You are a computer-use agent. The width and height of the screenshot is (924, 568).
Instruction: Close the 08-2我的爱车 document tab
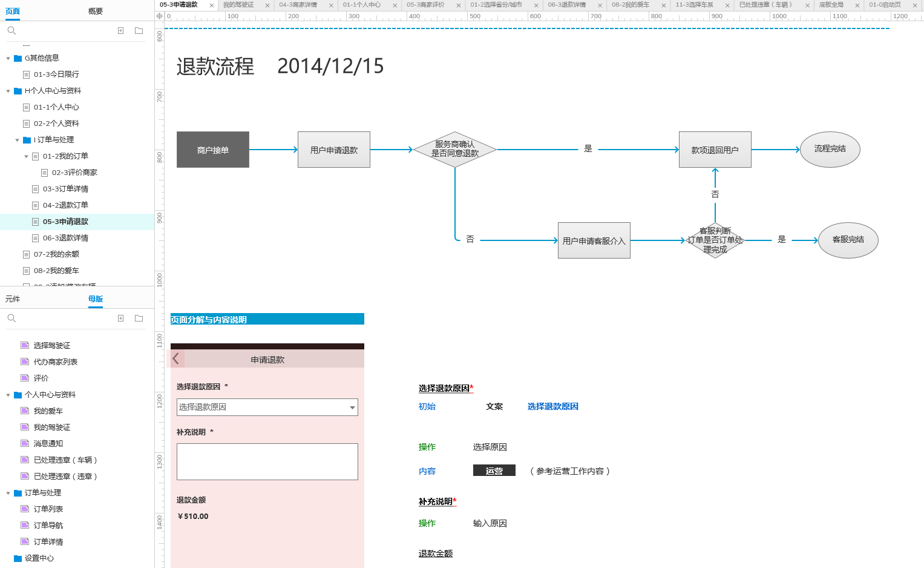(x=663, y=5)
